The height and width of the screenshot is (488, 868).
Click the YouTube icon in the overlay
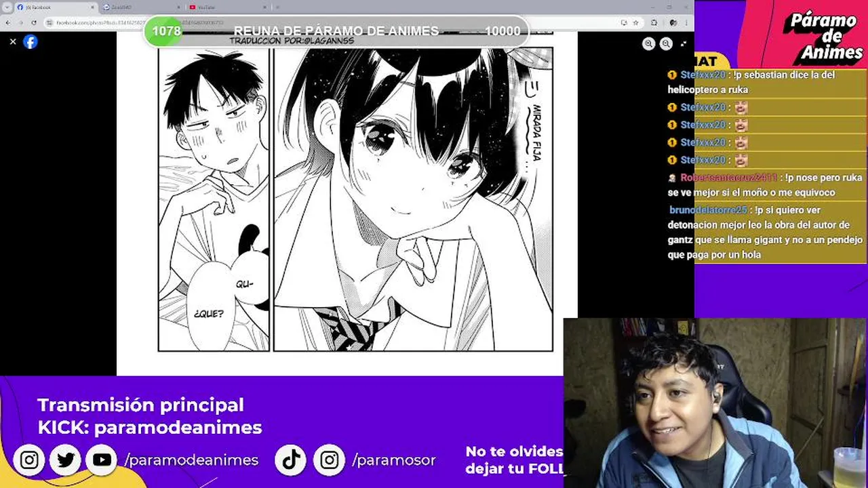[x=102, y=460]
